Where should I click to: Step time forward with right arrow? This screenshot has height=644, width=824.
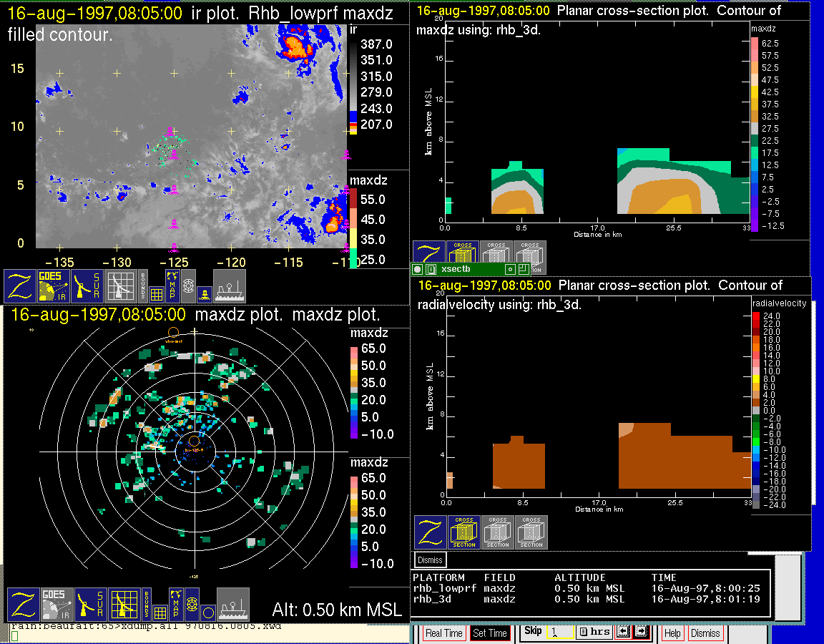coord(641,632)
